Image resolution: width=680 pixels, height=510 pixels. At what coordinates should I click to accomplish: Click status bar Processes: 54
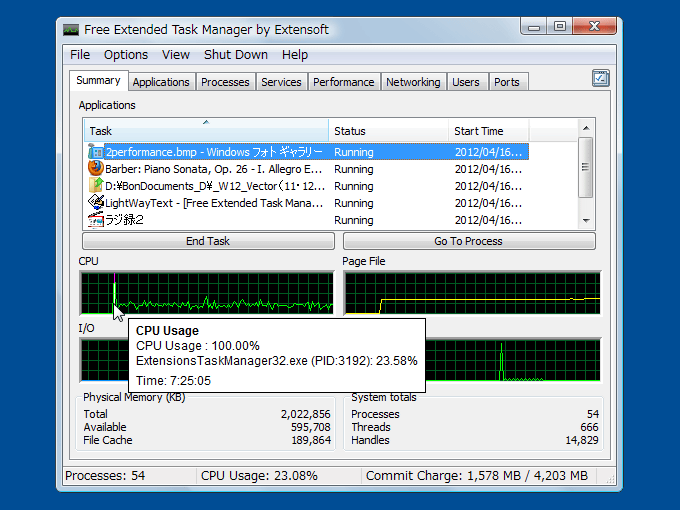pyautogui.click(x=105, y=476)
